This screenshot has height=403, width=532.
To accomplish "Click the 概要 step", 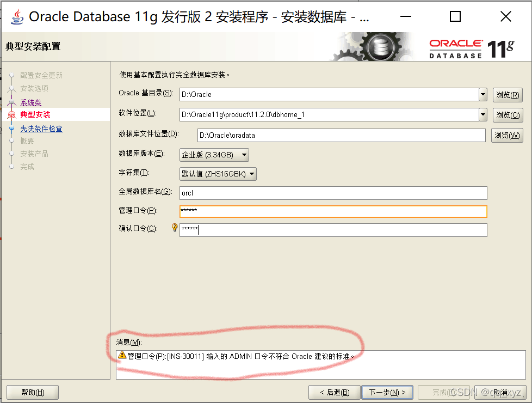I will [x=27, y=141].
